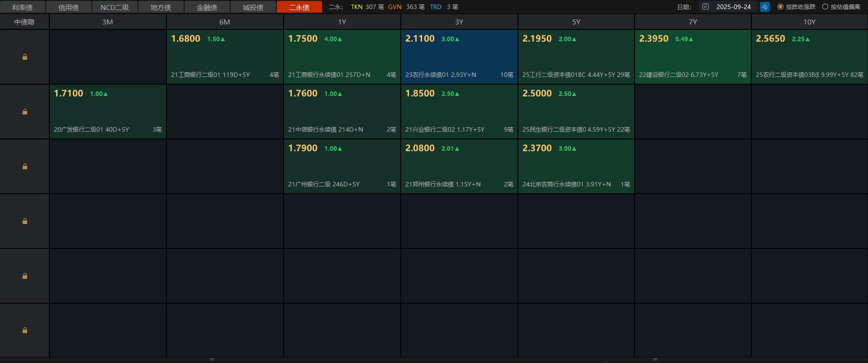Click the lock icon in the fourth row
This screenshot has width=868, height=363.
(25, 221)
